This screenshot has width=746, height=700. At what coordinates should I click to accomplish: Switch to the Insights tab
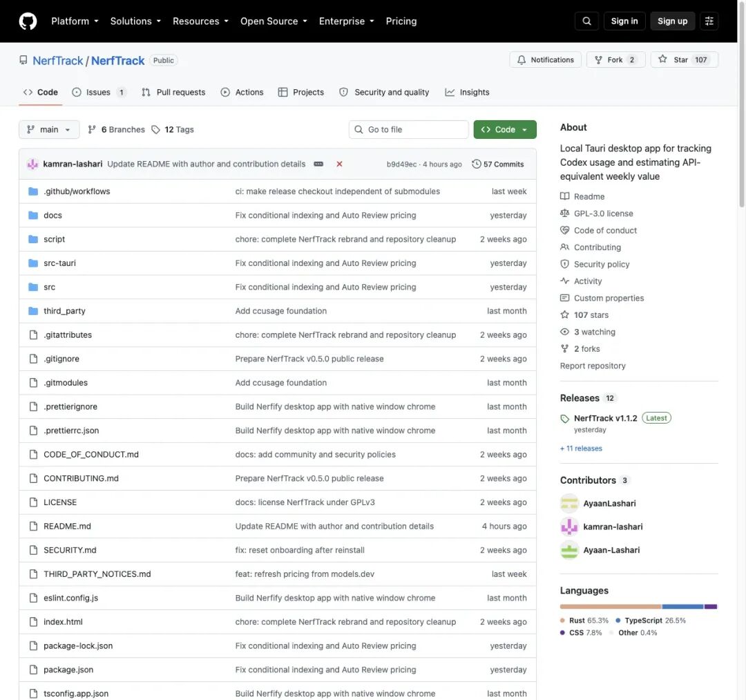click(467, 93)
